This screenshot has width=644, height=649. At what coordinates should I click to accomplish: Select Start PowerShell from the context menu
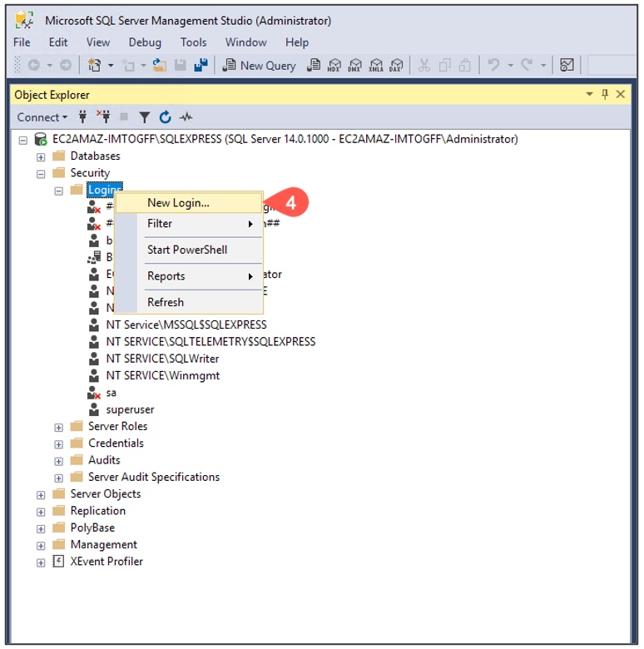[186, 250]
